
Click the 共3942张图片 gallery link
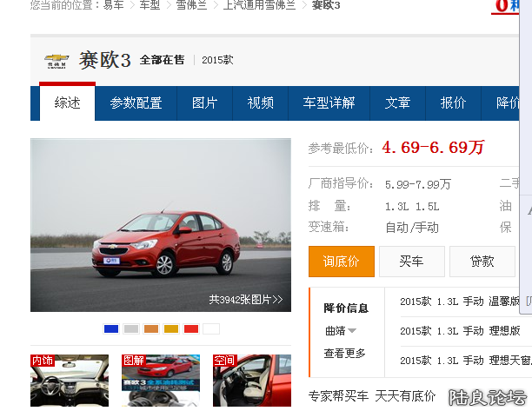(x=246, y=300)
